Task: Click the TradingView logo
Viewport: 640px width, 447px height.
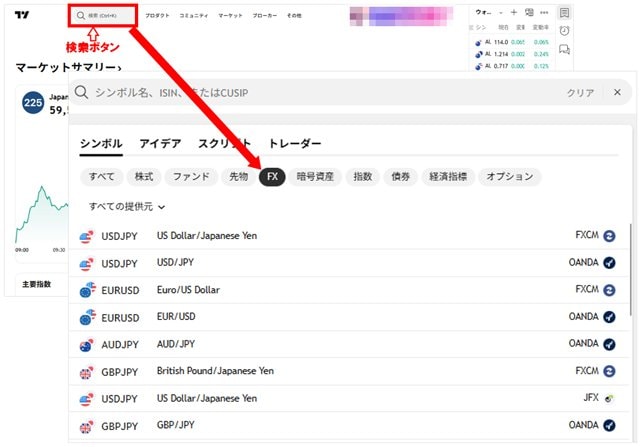Action: tap(22, 15)
